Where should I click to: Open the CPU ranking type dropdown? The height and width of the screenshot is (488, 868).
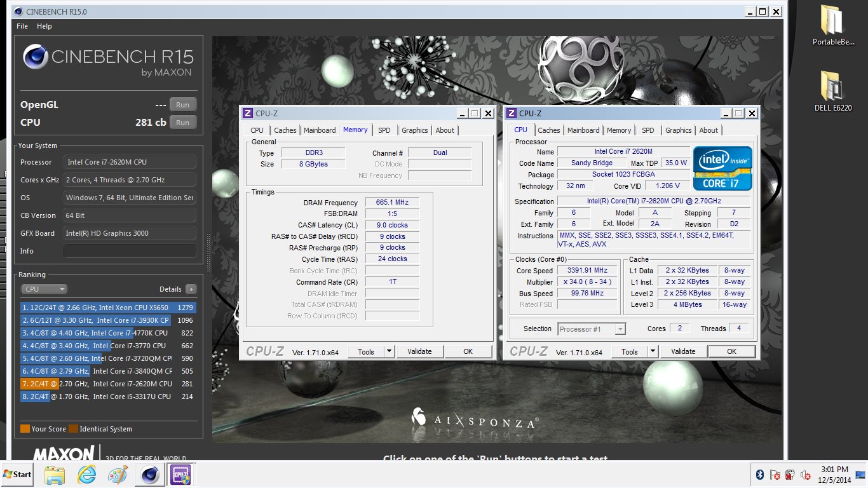pos(43,289)
